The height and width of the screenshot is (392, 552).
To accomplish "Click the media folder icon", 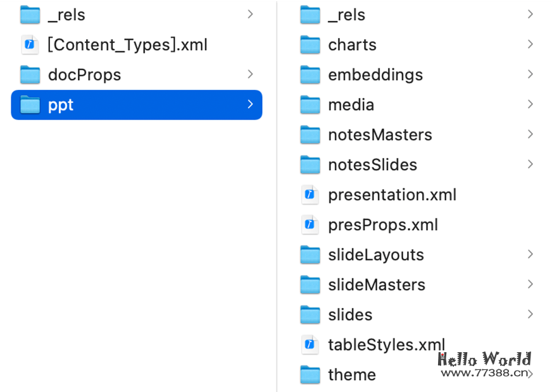I will (310, 104).
